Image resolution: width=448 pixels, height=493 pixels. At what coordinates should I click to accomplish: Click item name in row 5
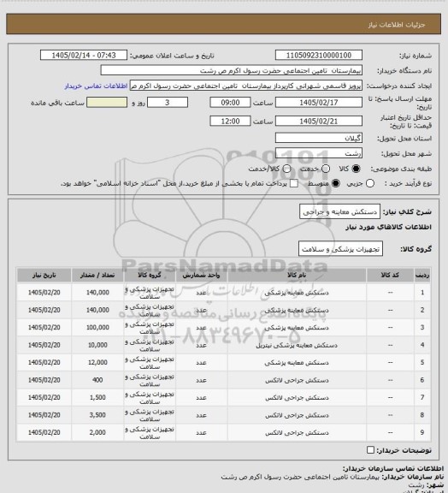click(x=297, y=363)
